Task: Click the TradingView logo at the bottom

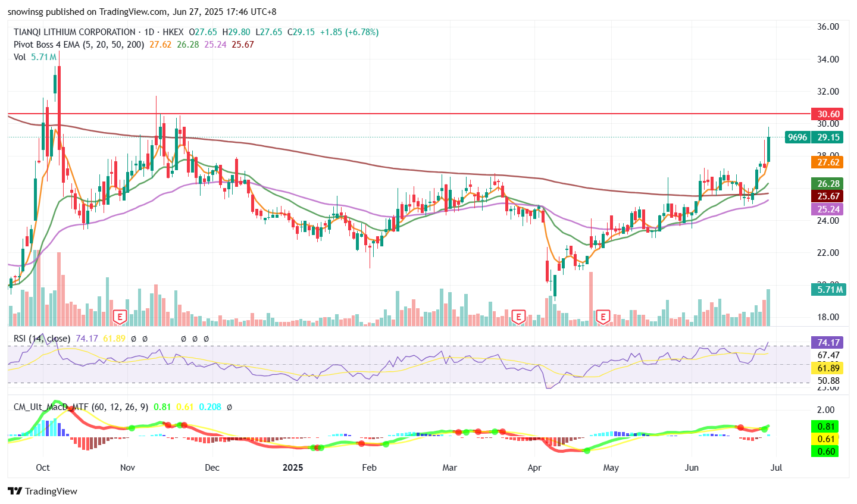Action: click(43, 492)
